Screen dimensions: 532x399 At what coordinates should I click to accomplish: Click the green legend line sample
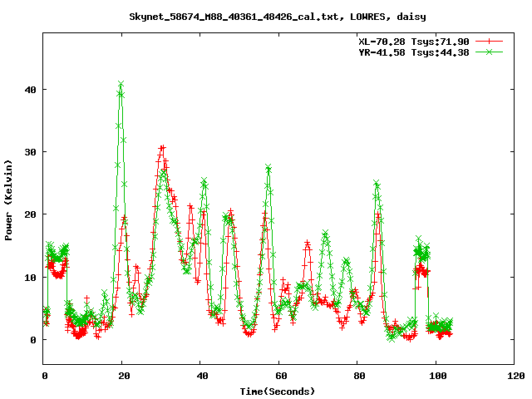(489, 52)
